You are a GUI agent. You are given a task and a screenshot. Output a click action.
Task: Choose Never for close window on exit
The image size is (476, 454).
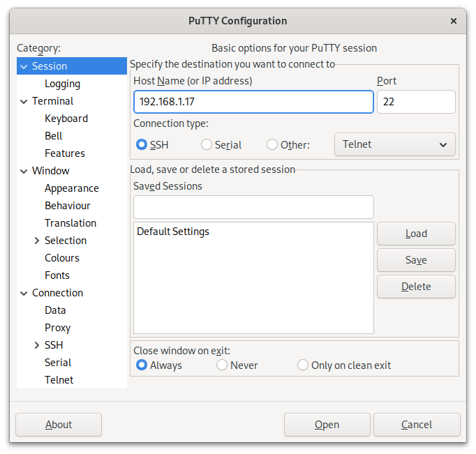point(222,365)
